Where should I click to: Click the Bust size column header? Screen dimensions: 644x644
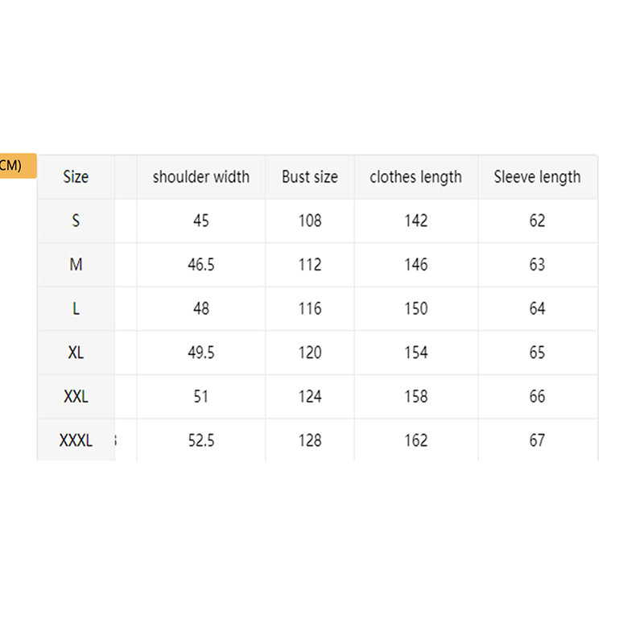coord(310,177)
